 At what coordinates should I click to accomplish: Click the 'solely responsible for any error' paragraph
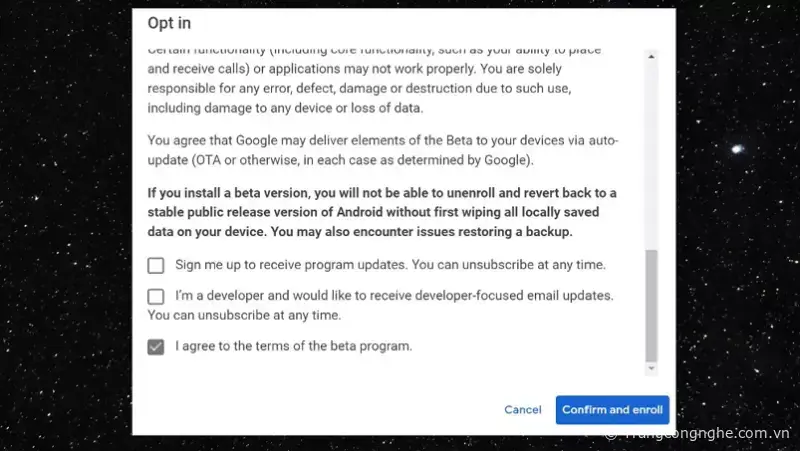point(380,90)
